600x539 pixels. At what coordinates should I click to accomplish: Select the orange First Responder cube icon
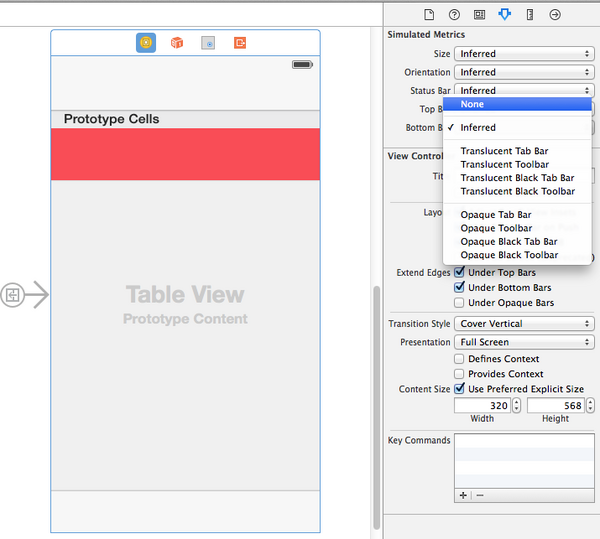pos(177,43)
